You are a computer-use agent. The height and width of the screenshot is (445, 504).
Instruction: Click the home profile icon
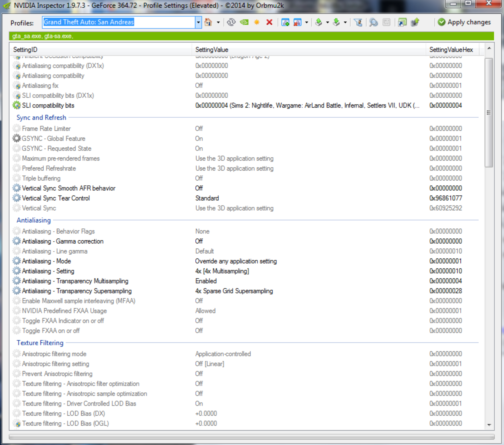208,22
